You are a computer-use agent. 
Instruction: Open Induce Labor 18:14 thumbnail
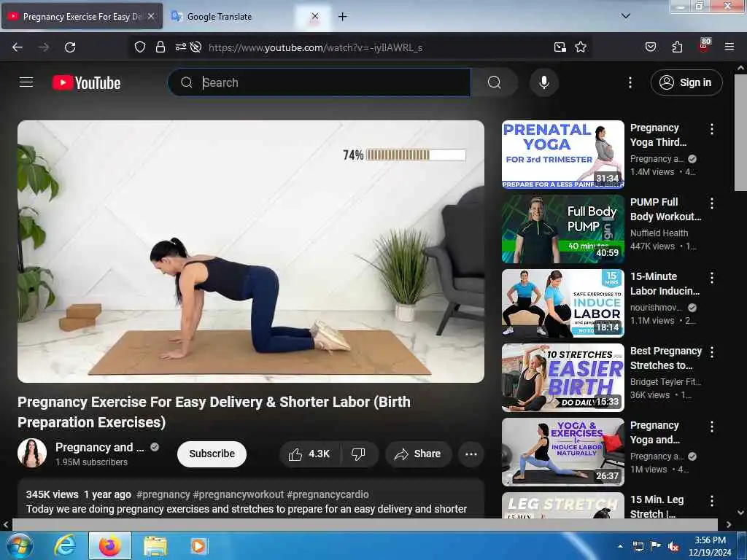point(562,303)
